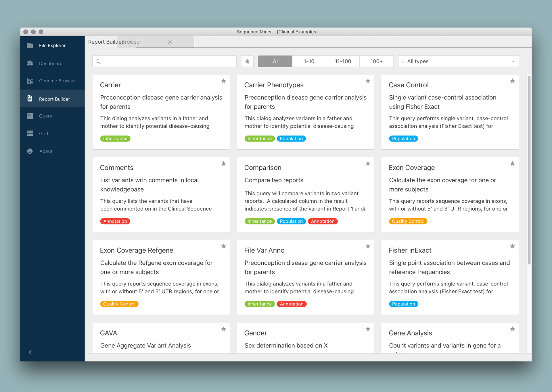Image resolution: width=552 pixels, height=392 pixels.
Task: Toggle favorites filter star button
Action: (247, 61)
